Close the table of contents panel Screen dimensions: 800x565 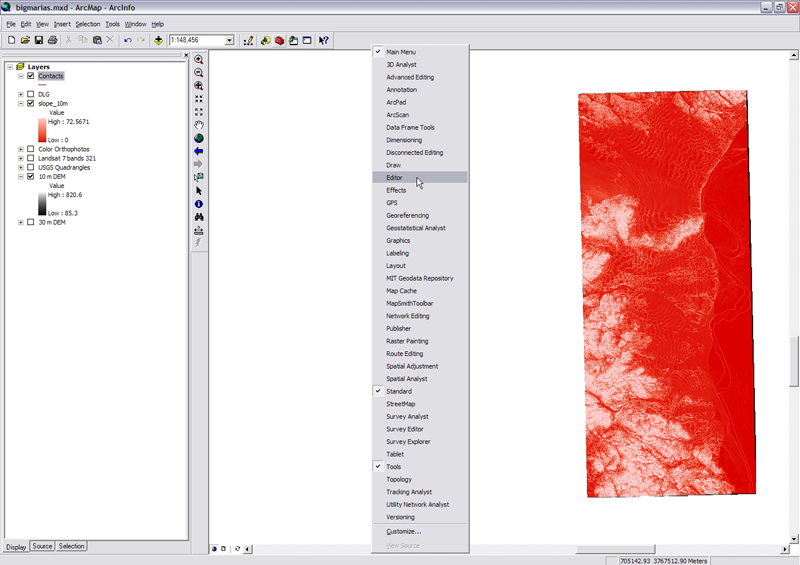tap(186, 55)
